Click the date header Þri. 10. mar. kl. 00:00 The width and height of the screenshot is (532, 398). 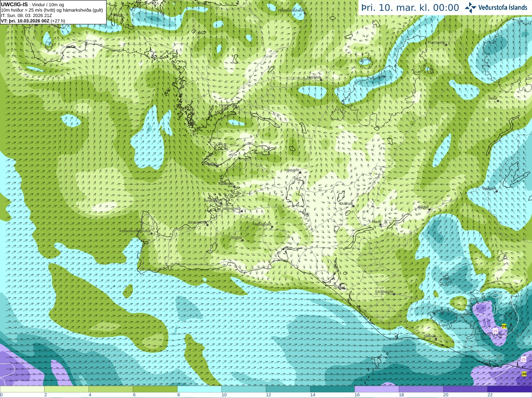click(410, 8)
